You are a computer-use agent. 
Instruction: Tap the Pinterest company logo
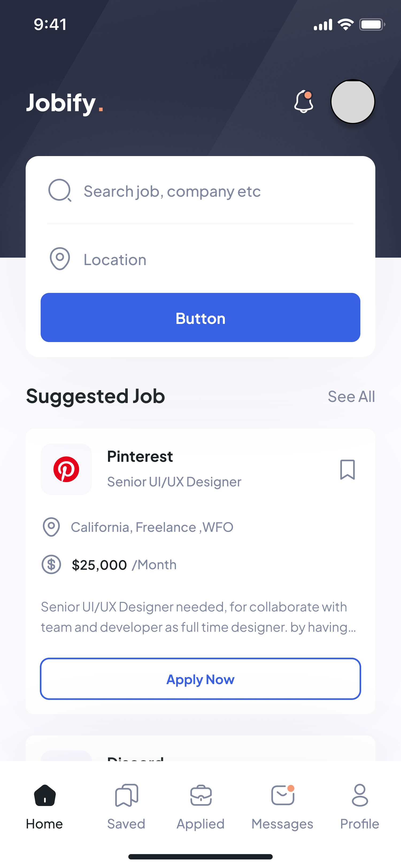coord(66,469)
